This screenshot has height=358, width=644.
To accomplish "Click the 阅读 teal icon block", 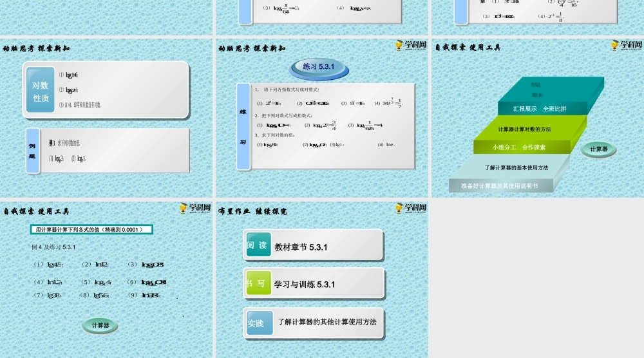I will (258, 244).
